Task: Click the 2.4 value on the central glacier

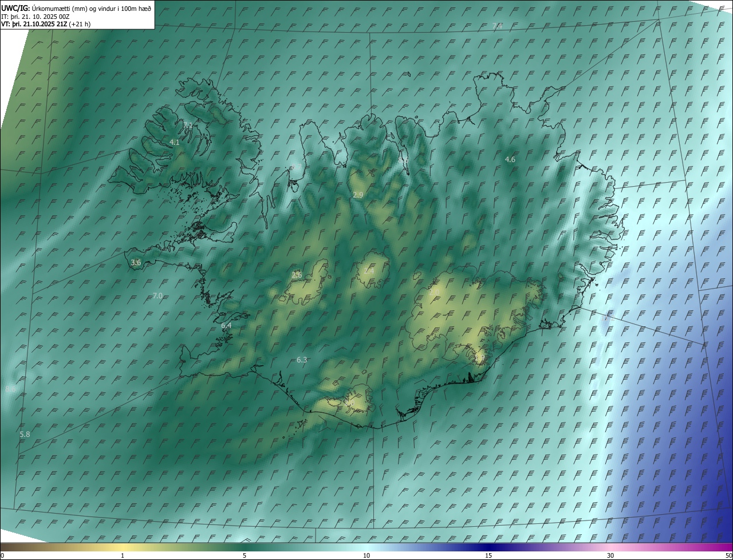Action: click(369, 270)
